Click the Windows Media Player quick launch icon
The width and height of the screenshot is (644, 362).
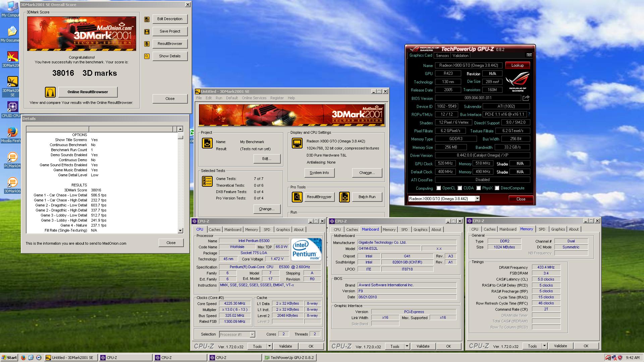39,358
